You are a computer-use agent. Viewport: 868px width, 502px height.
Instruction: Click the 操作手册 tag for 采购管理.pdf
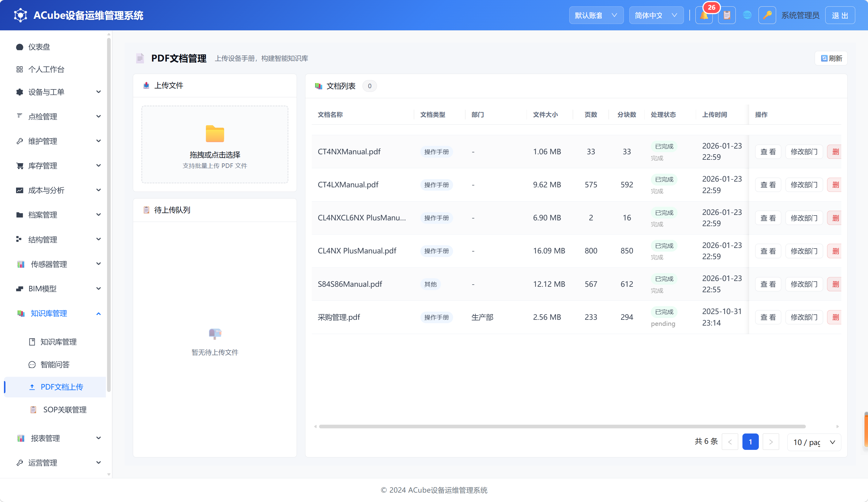(436, 317)
